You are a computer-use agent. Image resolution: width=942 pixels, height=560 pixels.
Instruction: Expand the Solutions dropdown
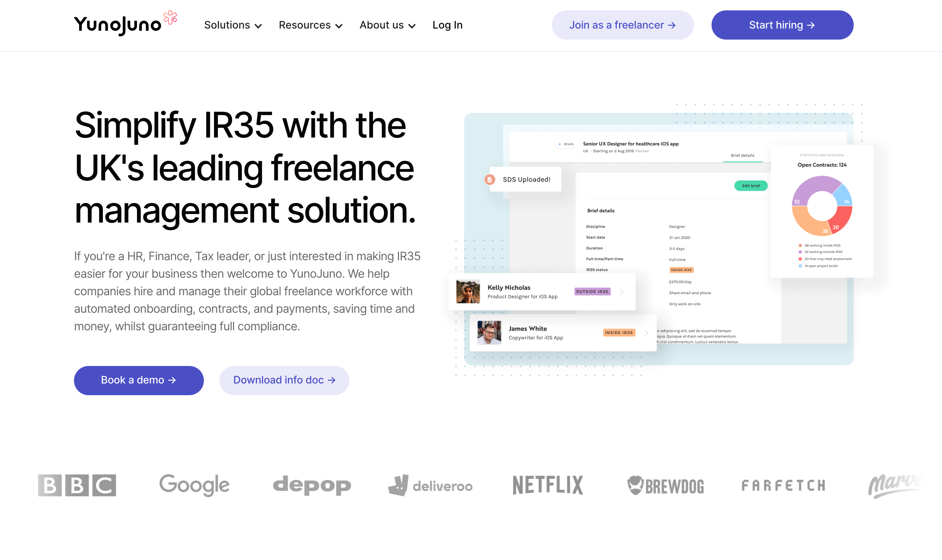[232, 25]
